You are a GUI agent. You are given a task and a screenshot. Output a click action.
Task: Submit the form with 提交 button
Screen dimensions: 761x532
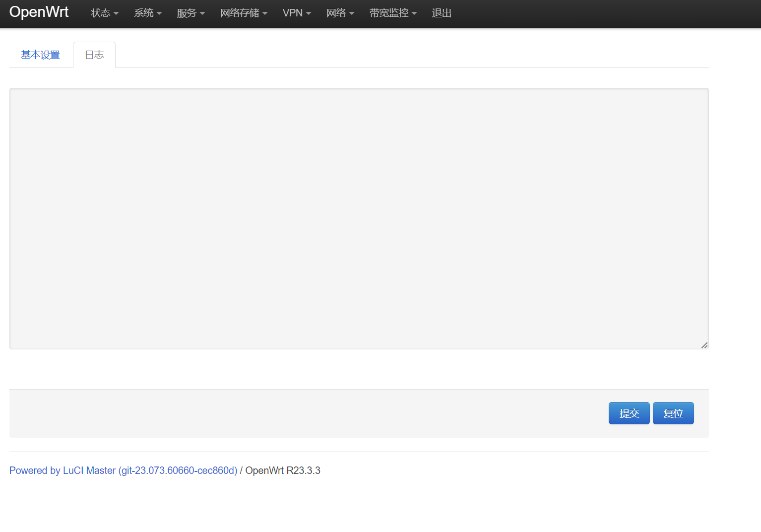coord(629,413)
